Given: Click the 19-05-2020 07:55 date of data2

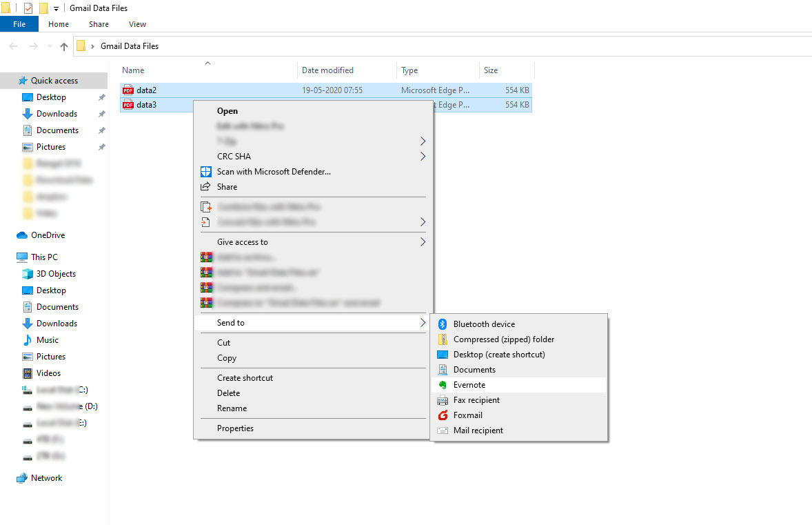Looking at the screenshot, I should [x=332, y=90].
